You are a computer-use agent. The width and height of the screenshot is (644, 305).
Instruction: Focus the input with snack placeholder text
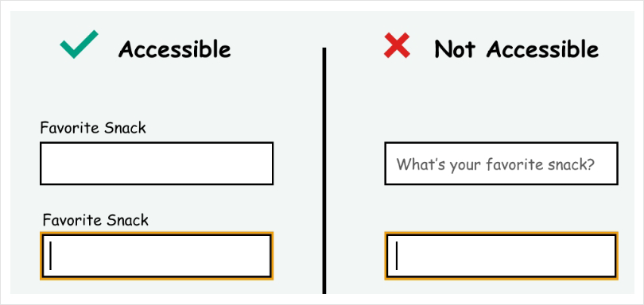coord(501,164)
